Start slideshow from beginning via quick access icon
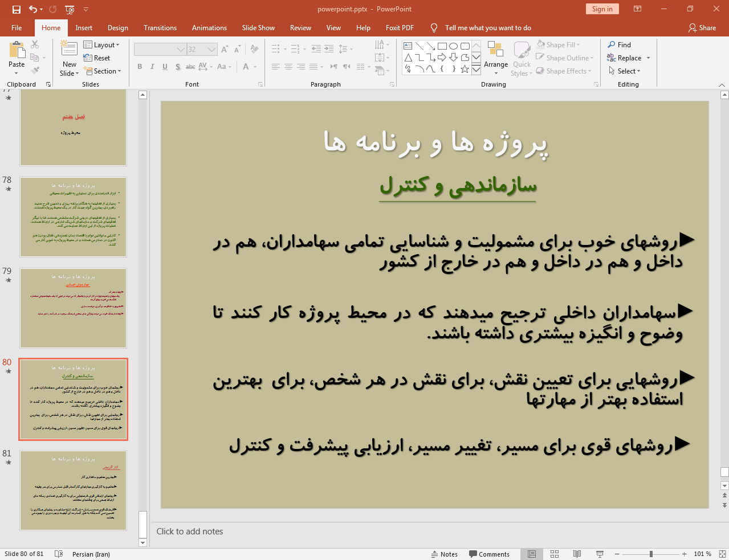This screenshot has height=560, width=729. (70, 9)
